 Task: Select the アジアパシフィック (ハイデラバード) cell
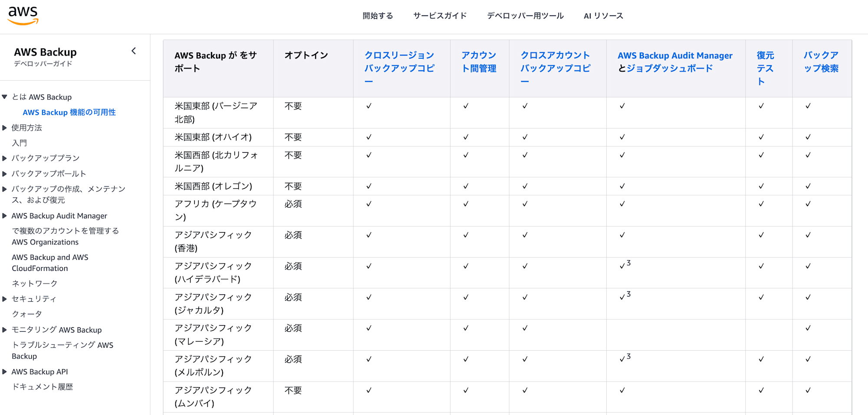pos(218,273)
